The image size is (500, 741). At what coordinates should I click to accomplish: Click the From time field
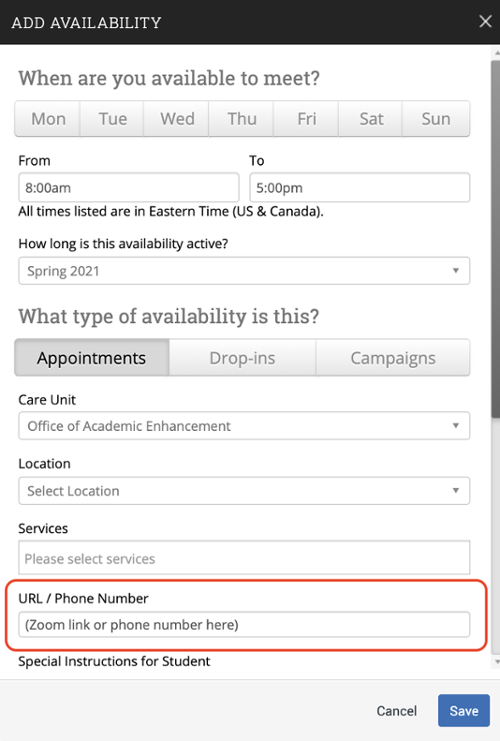(x=129, y=188)
